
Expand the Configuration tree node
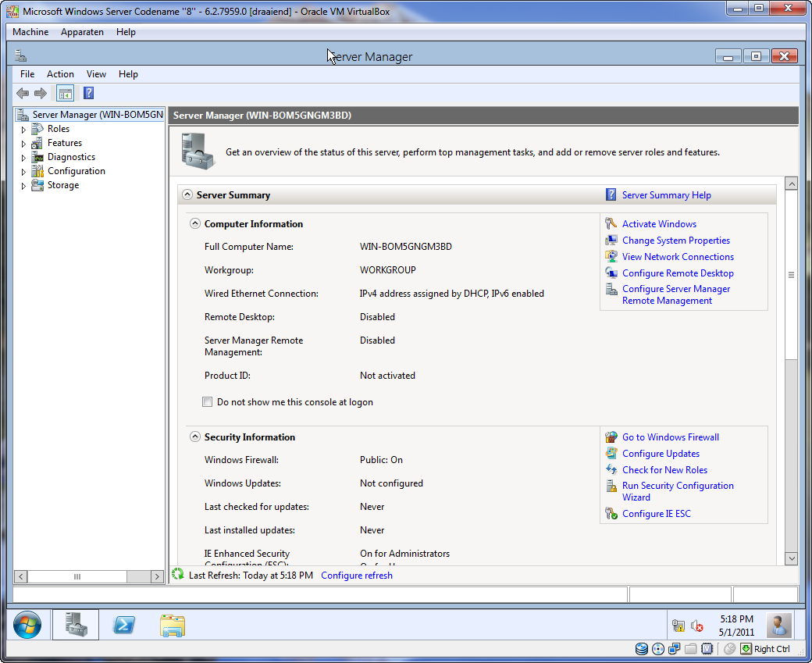[x=23, y=172]
